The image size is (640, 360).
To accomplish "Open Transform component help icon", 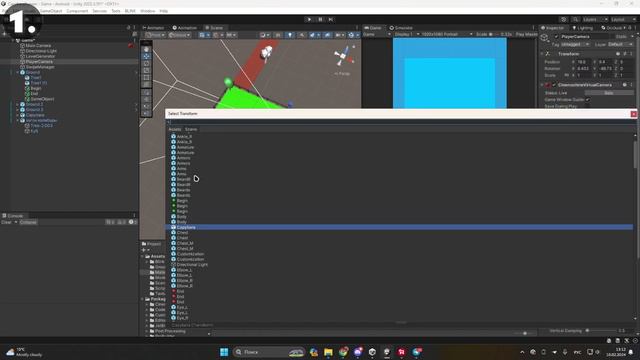I will (x=618, y=54).
